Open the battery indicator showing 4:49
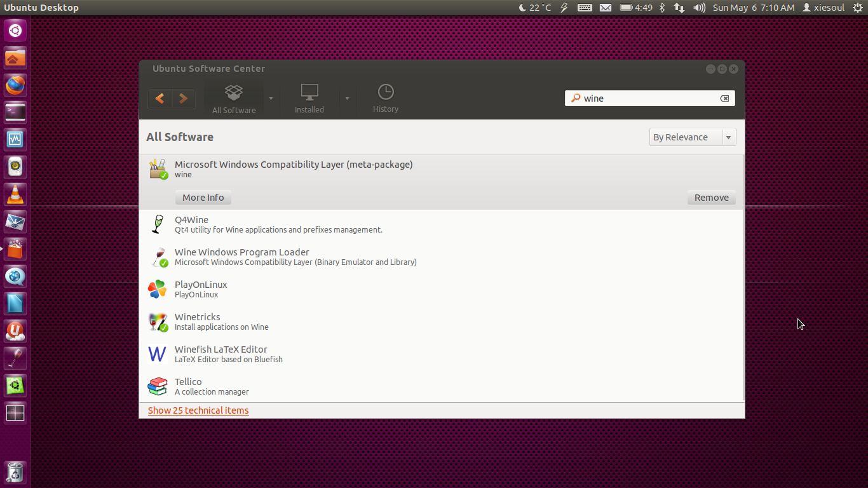868x488 pixels. click(636, 8)
